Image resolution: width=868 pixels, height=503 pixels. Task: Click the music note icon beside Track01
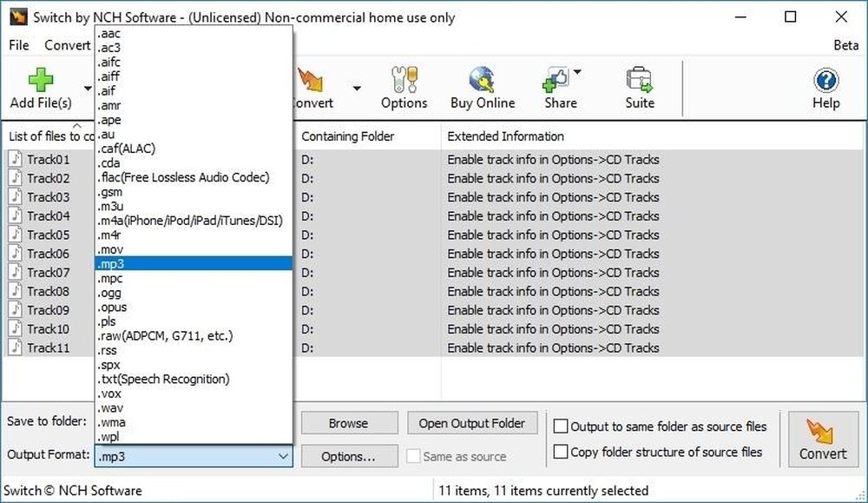tap(15, 160)
